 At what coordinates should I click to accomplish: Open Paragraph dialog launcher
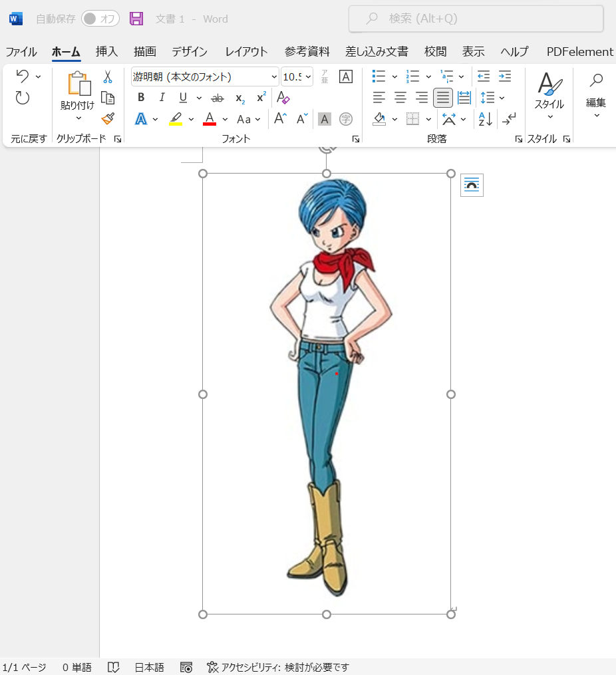(518, 139)
